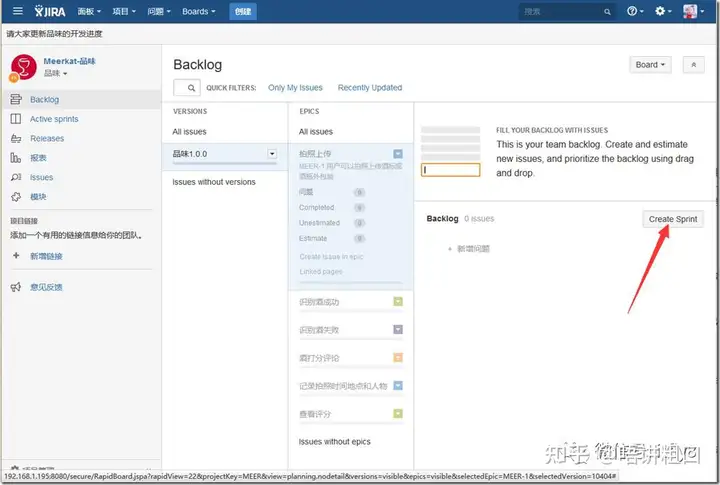
Task: Open the 识别酒成功 epic color dropdown
Action: point(398,301)
